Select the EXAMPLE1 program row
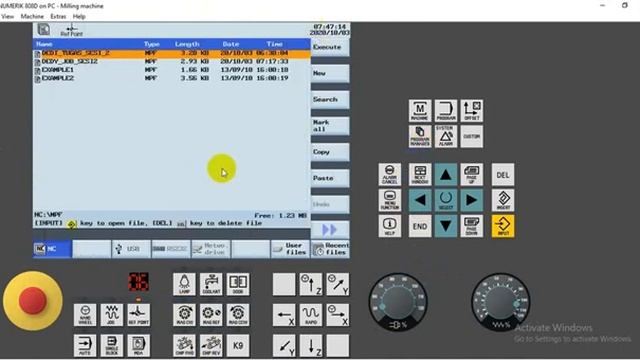The width and height of the screenshot is (640, 360). coord(171,70)
